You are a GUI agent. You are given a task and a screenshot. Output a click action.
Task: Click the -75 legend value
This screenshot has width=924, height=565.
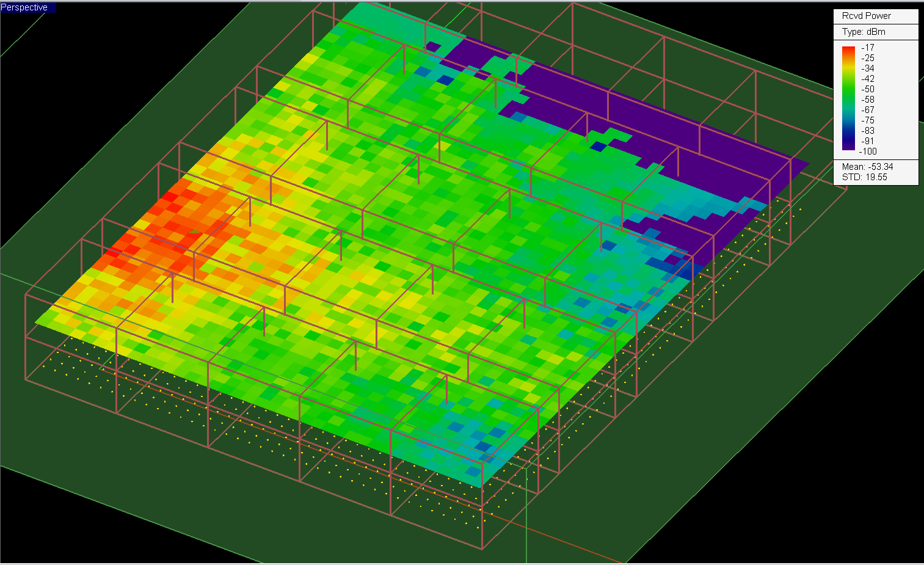click(x=867, y=120)
